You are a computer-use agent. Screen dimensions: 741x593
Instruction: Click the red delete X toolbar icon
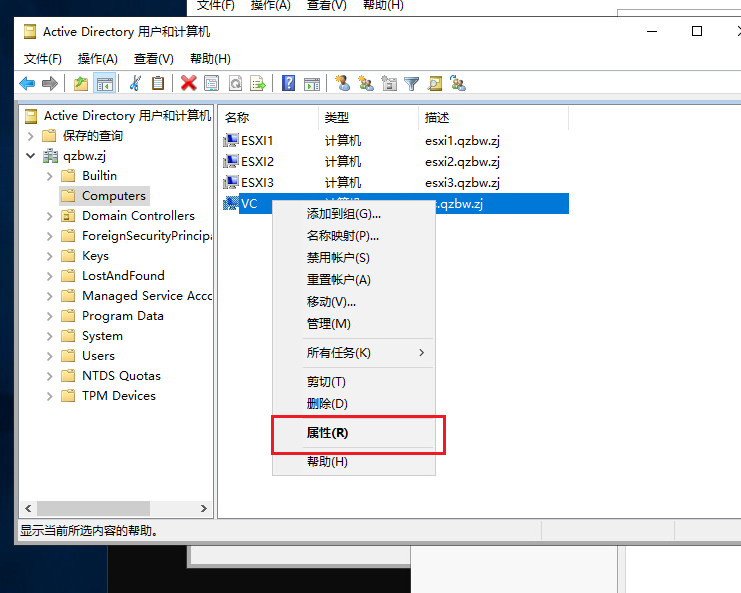pyautogui.click(x=188, y=83)
